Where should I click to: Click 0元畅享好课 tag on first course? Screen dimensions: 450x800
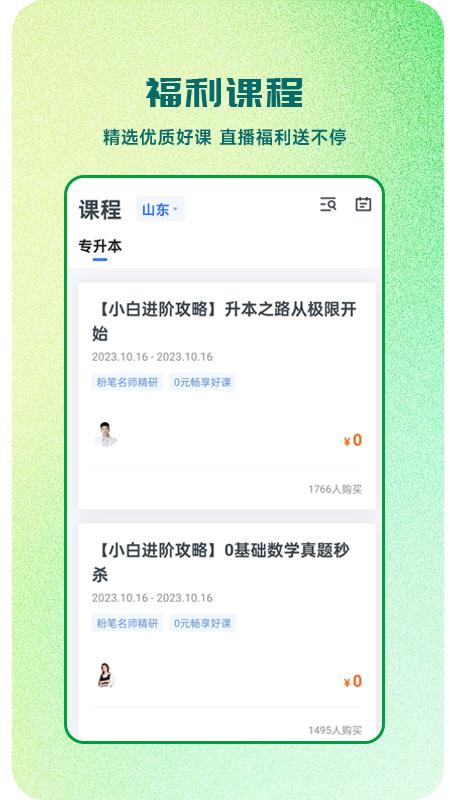[x=202, y=382]
